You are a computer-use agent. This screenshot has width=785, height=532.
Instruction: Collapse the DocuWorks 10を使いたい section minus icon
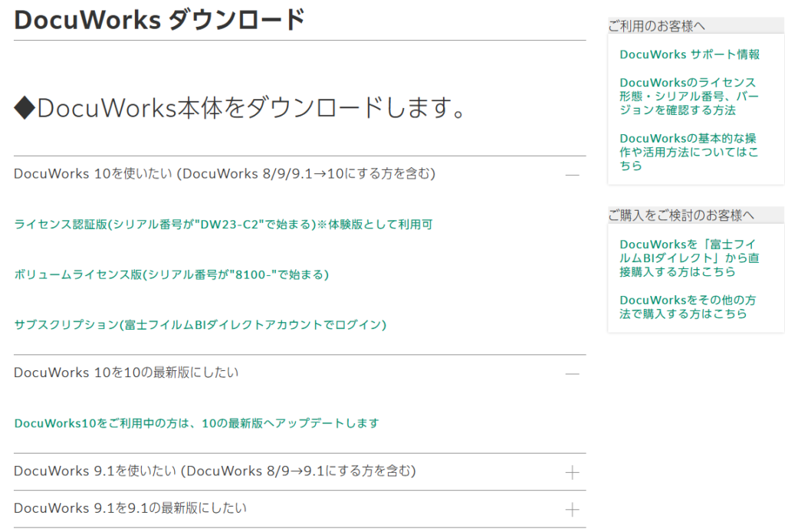click(x=572, y=175)
